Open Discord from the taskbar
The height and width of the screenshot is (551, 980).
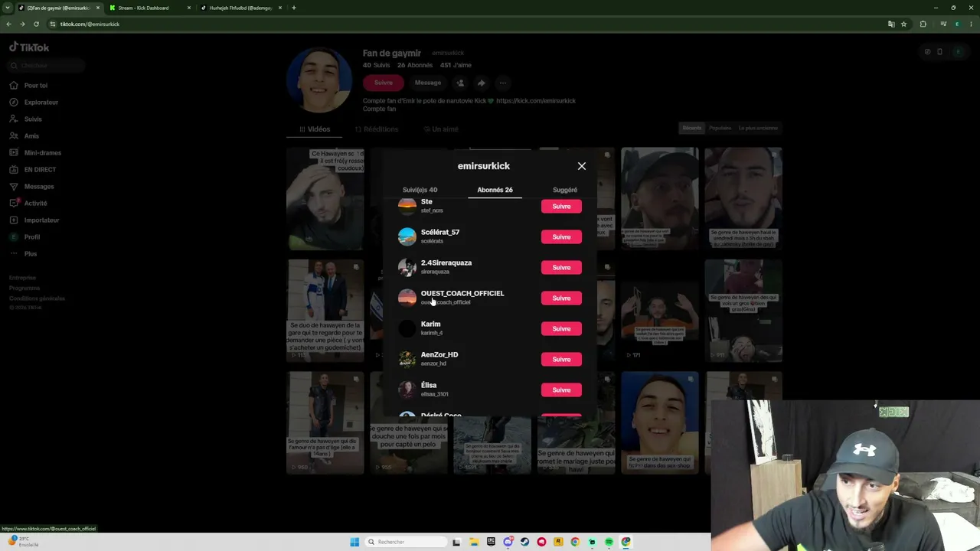click(508, 542)
